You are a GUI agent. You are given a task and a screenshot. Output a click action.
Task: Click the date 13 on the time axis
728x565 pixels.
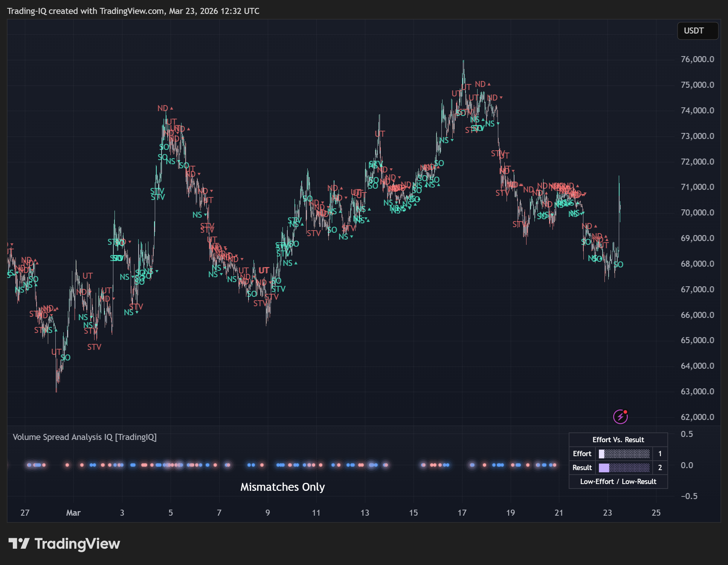[365, 513]
